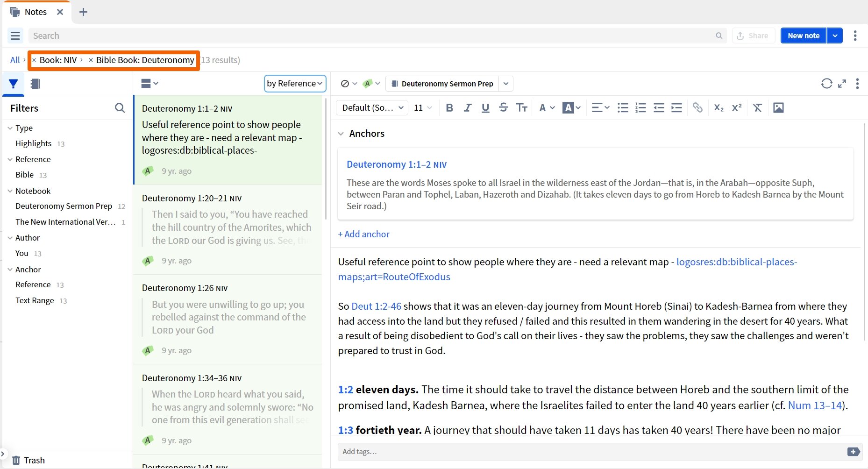Open the note indicator (no-icon) picker
The width and height of the screenshot is (868, 469).
(349, 84)
